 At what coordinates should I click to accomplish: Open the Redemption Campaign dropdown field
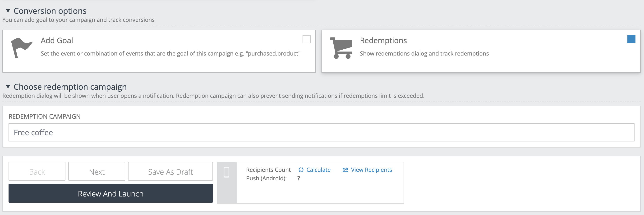click(321, 132)
